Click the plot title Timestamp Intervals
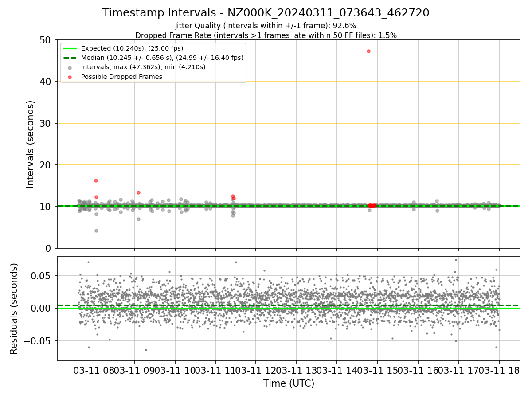Viewport: 532px width, 399px height. [266, 13]
